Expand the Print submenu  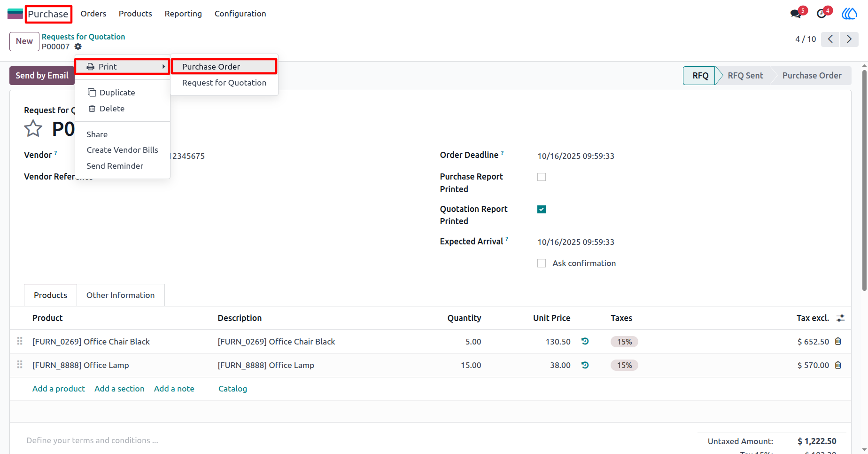click(x=122, y=67)
